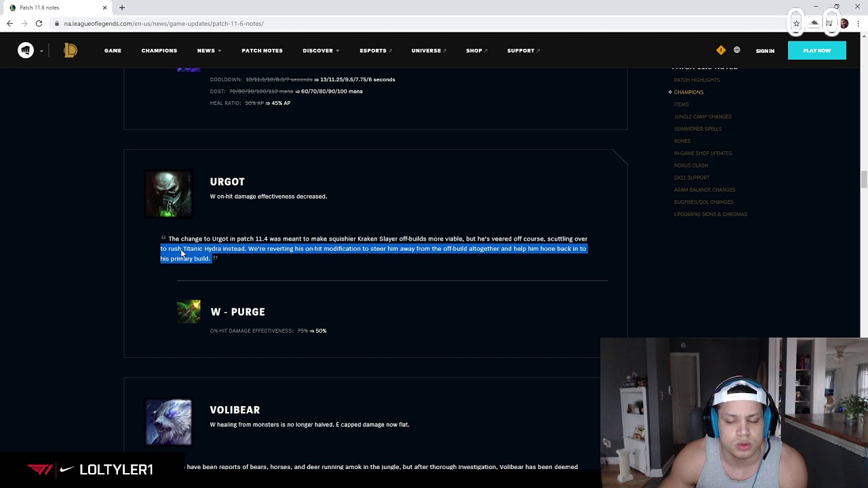Open the GAME nav item
Screen dimensions: 868x488
[x=113, y=51]
